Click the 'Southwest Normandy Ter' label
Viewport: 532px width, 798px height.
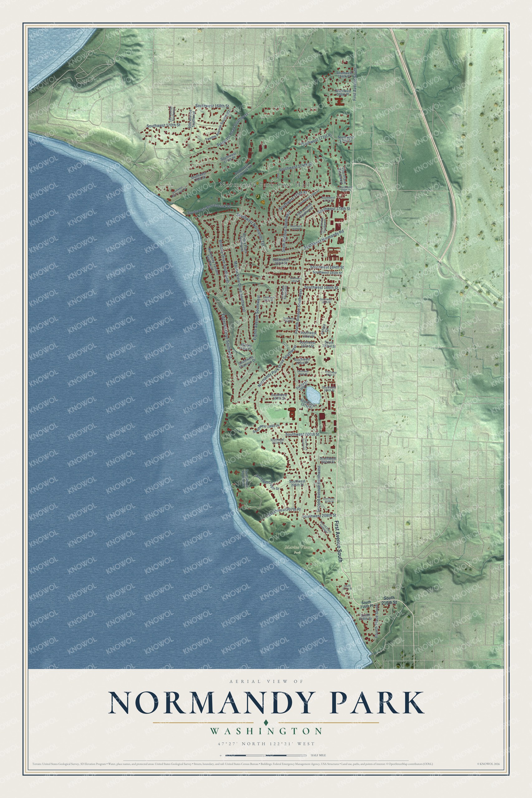pyautogui.click(x=250, y=229)
